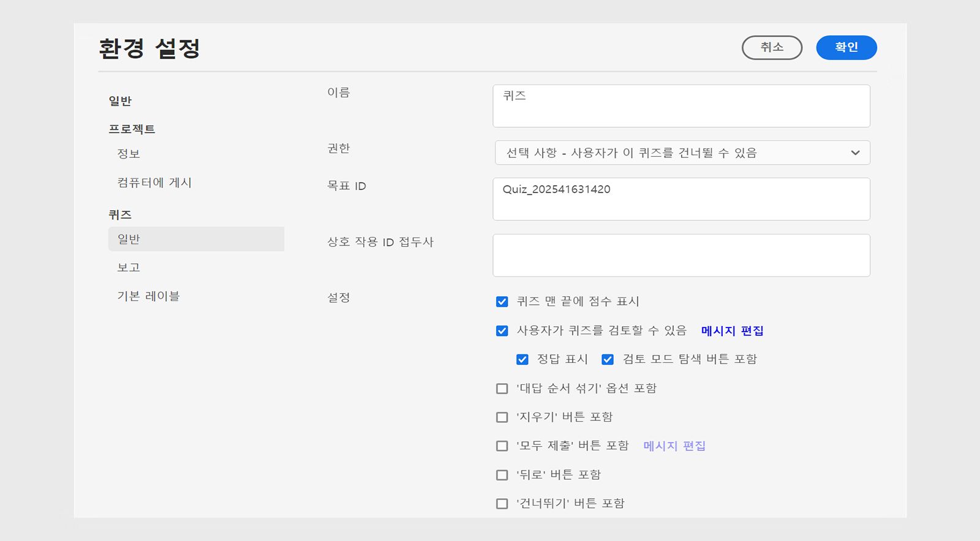
Task: Open 메시지 편집 link beside review option
Action: 732,331
